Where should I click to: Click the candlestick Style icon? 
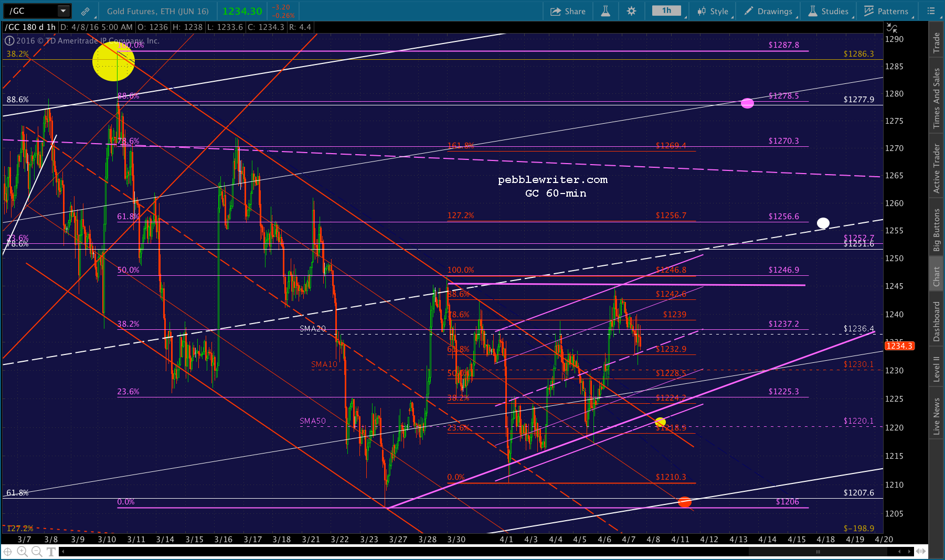(x=702, y=11)
